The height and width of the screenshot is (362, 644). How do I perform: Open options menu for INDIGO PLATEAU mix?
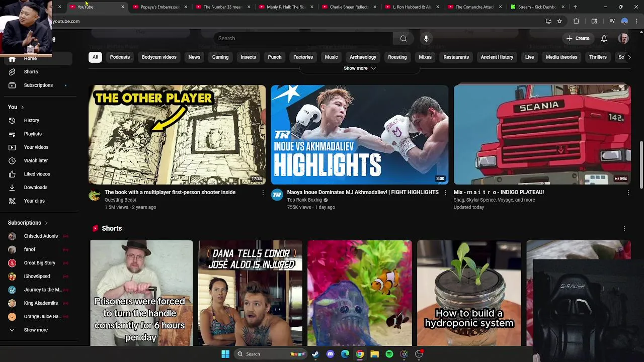[628, 193]
